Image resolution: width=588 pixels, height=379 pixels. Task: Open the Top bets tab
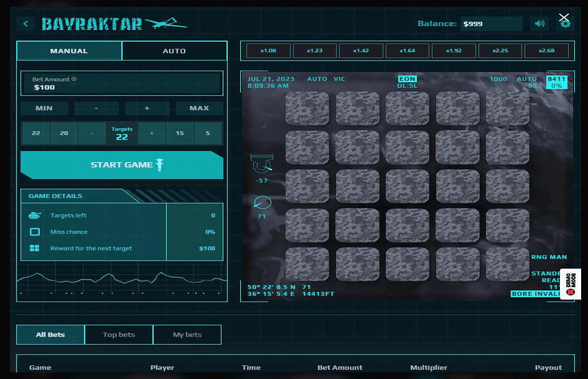click(x=119, y=334)
